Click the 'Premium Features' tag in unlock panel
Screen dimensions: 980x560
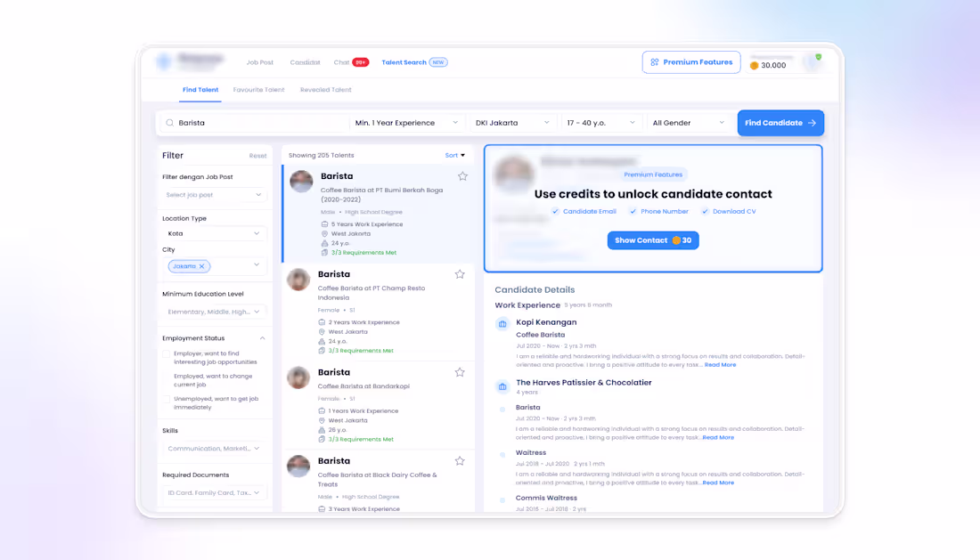[x=653, y=174]
